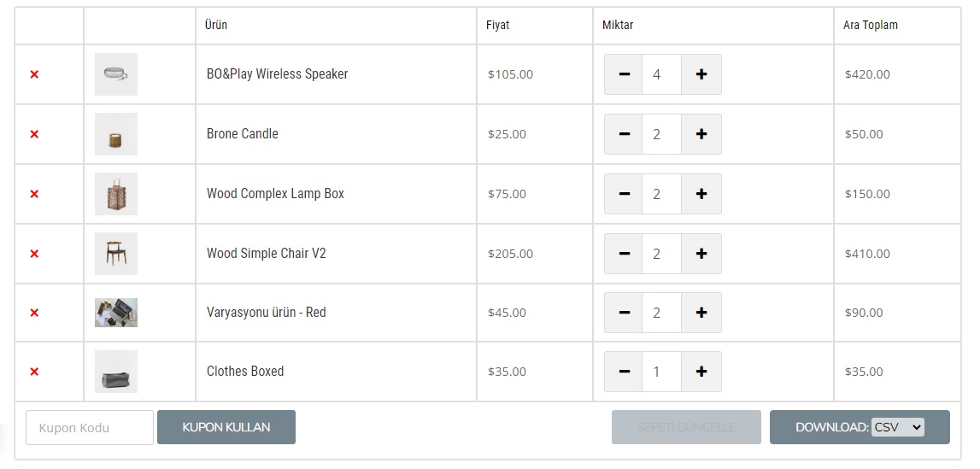Click the SEPETİ GÜNCELLE button
The height and width of the screenshot is (469, 980).
pos(686,427)
